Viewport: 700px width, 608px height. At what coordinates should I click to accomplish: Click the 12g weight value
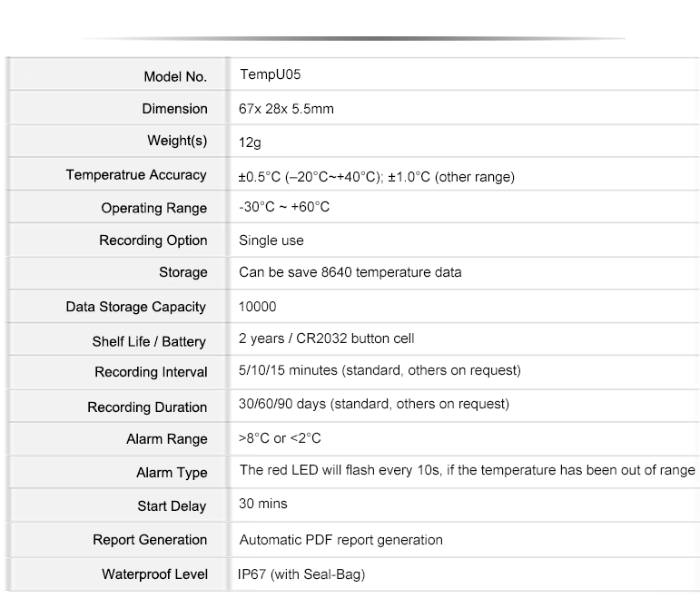(250, 142)
